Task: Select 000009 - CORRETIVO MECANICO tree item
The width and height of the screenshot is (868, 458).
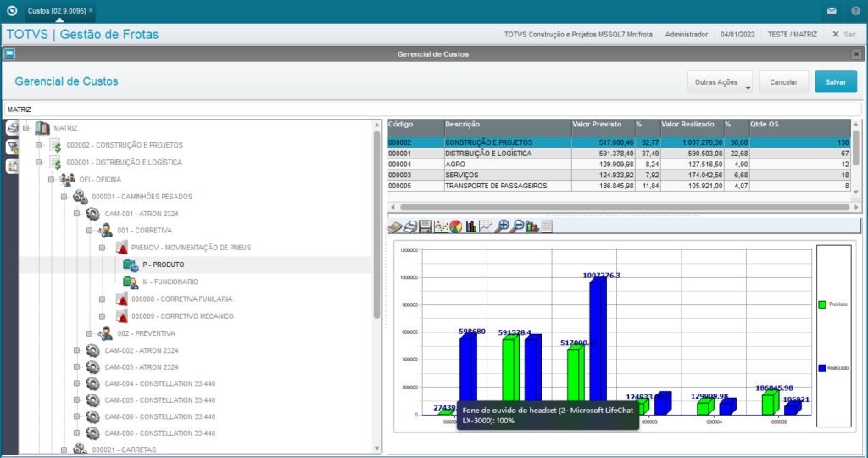Action: [182, 316]
